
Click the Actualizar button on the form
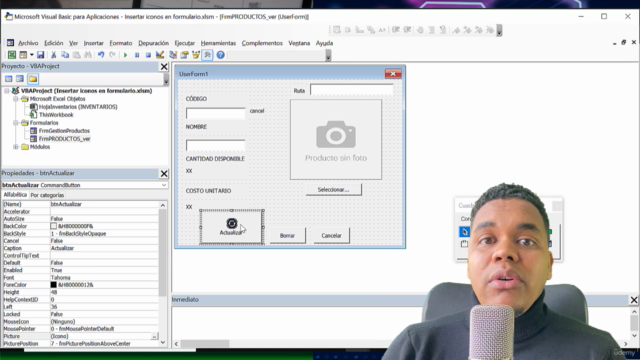point(231,227)
